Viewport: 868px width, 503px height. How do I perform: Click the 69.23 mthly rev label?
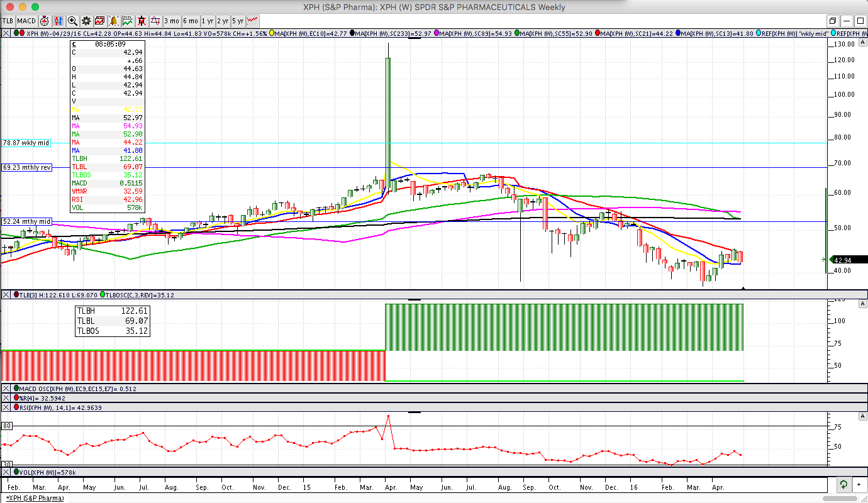coord(26,168)
